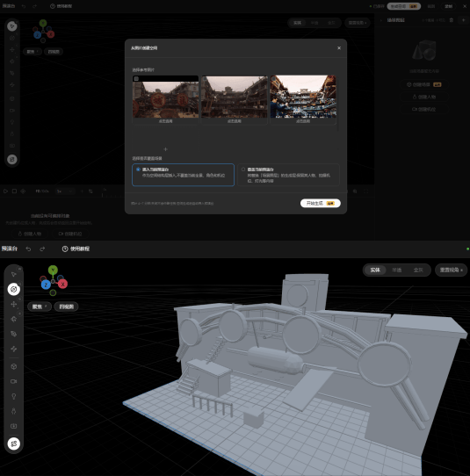Select the second unselected radio option in dialog

pyautogui.click(x=288, y=175)
